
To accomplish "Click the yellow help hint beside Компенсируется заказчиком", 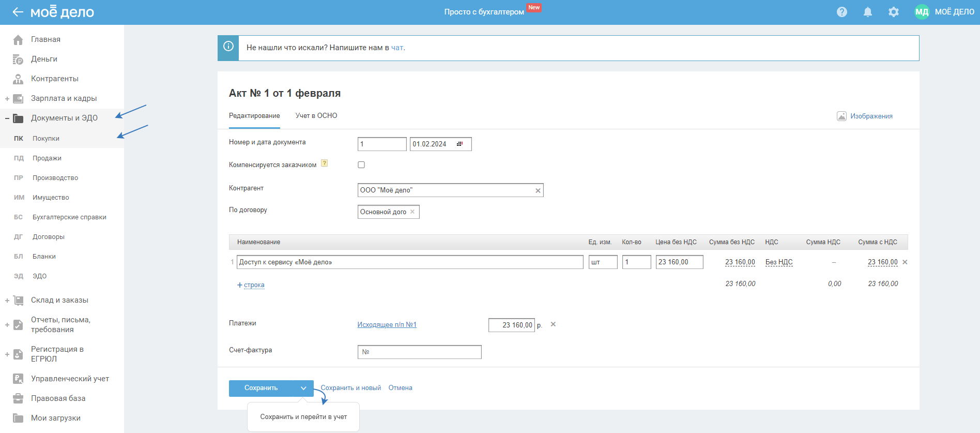I will 325,163.
